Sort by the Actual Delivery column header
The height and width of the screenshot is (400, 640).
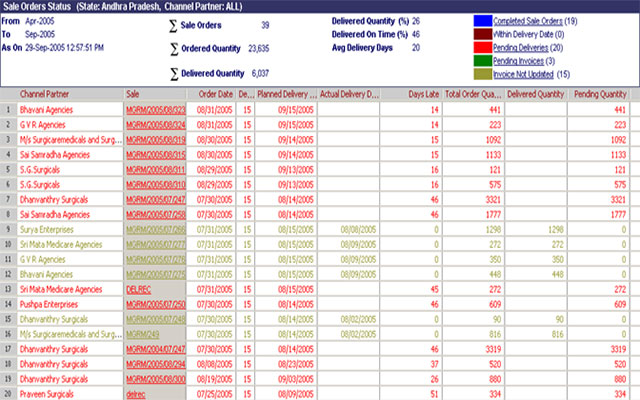click(x=349, y=94)
